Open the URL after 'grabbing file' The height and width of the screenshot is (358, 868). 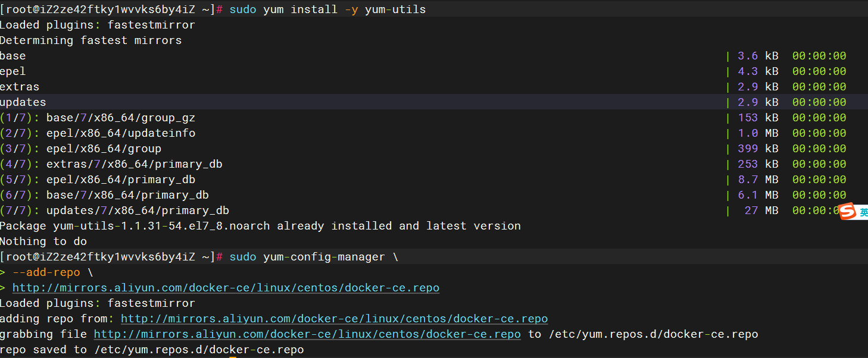307,334
